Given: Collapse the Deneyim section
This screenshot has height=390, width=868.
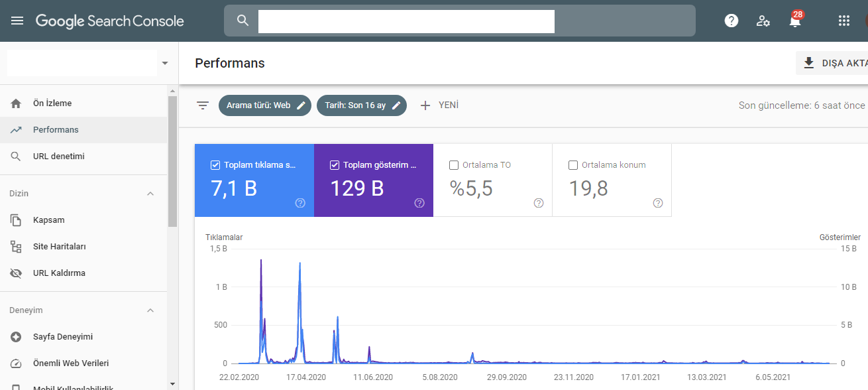Looking at the screenshot, I should click(x=150, y=310).
